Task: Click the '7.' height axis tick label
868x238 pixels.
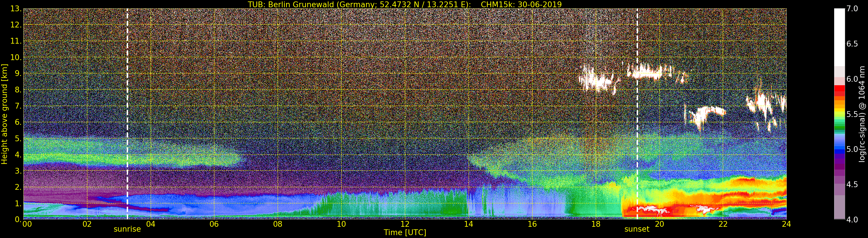Action: click(x=19, y=106)
